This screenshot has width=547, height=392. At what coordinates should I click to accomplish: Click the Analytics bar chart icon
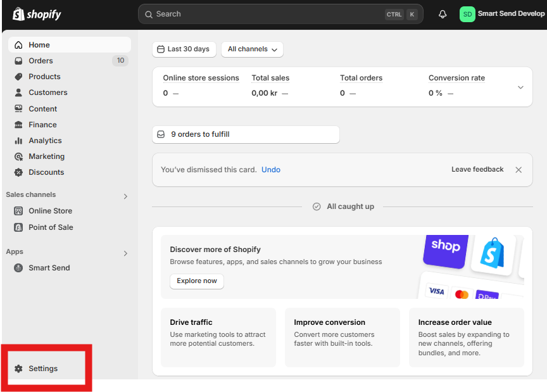18,141
